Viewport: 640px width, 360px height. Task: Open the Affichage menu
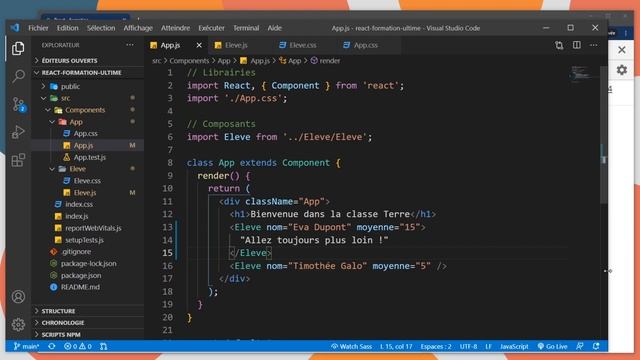click(x=138, y=28)
